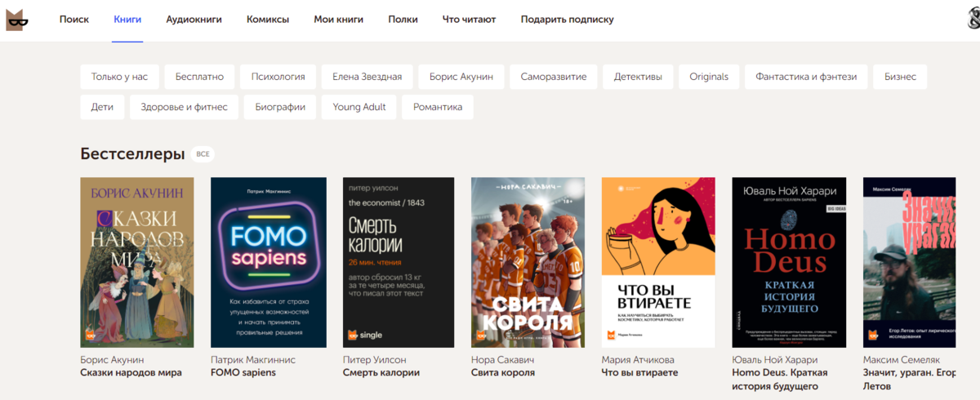Open the Что вы втираете book cover
The height and width of the screenshot is (400, 980).
tap(658, 263)
